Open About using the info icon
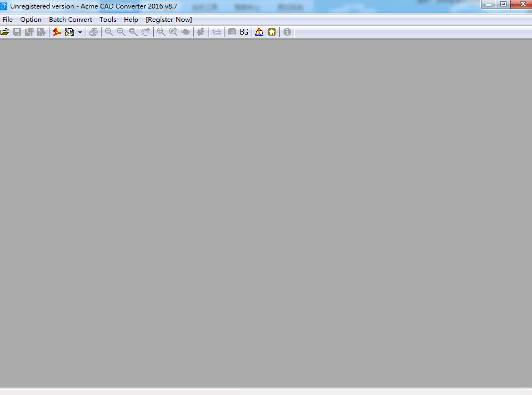Screen dimensions: 532x395 click(x=287, y=32)
